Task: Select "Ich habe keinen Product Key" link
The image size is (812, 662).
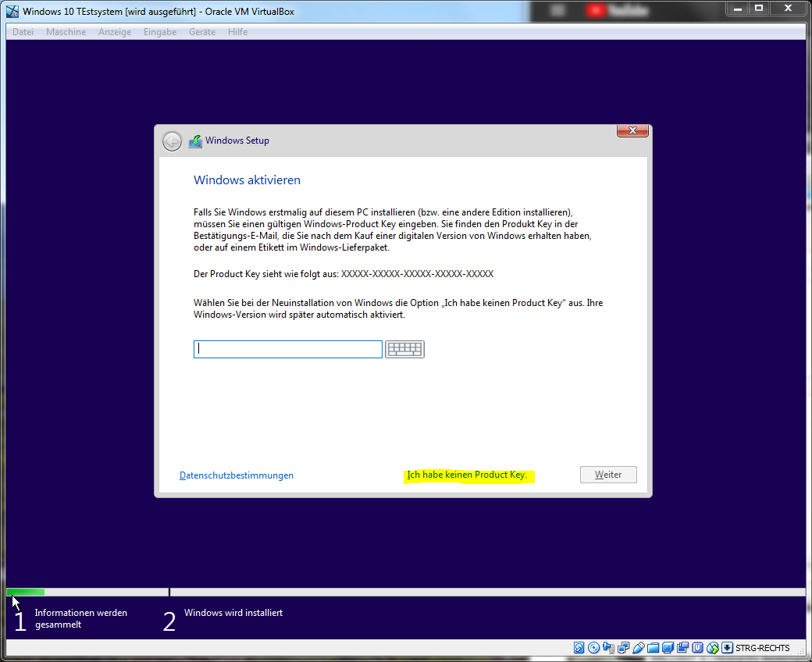Action: 467,475
